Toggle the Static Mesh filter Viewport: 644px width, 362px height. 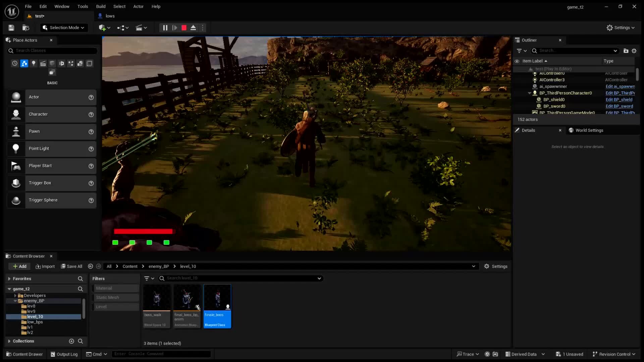[x=115, y=297]
